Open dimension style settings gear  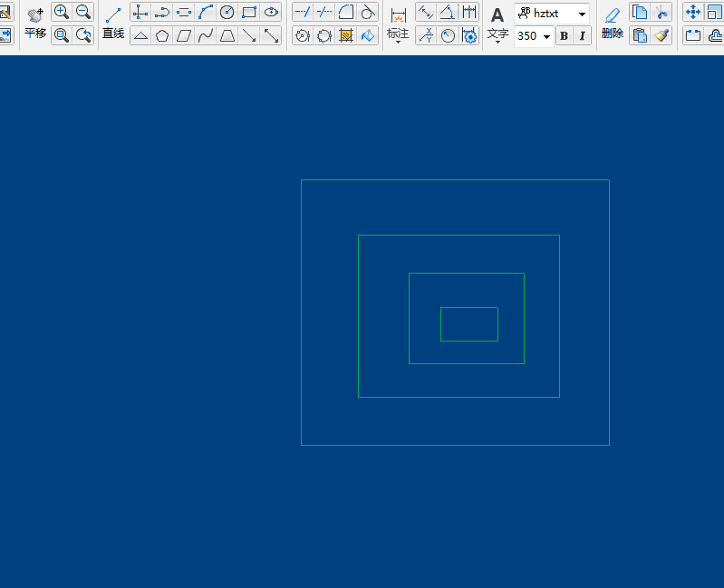pos(469,35)
